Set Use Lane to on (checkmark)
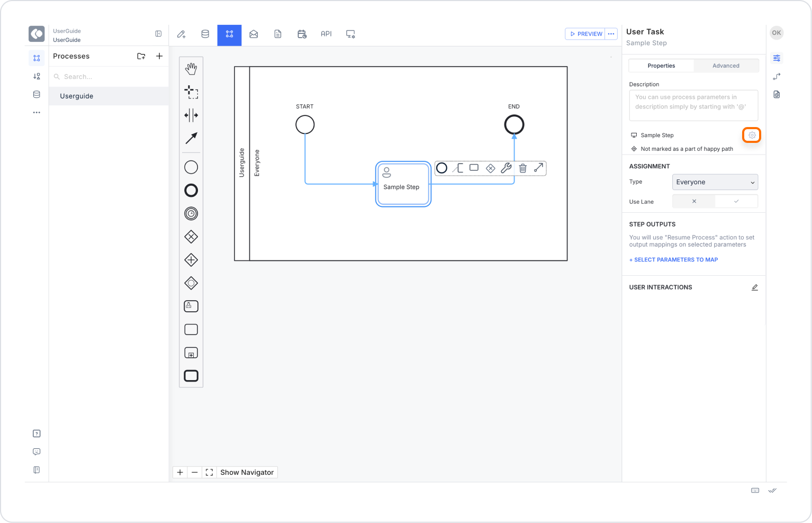This screenshot has width=812, height=523. click(736, 202)
